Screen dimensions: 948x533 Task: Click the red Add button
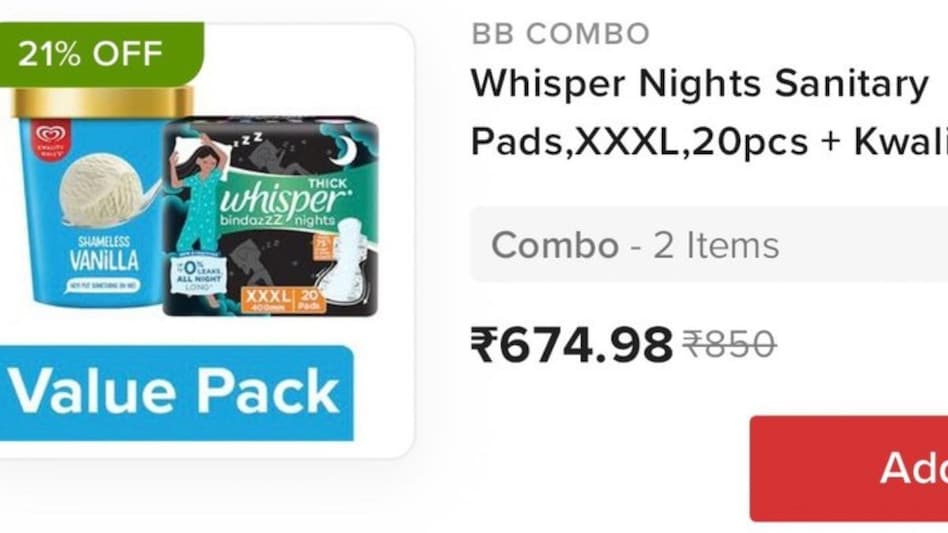(849, 468)
